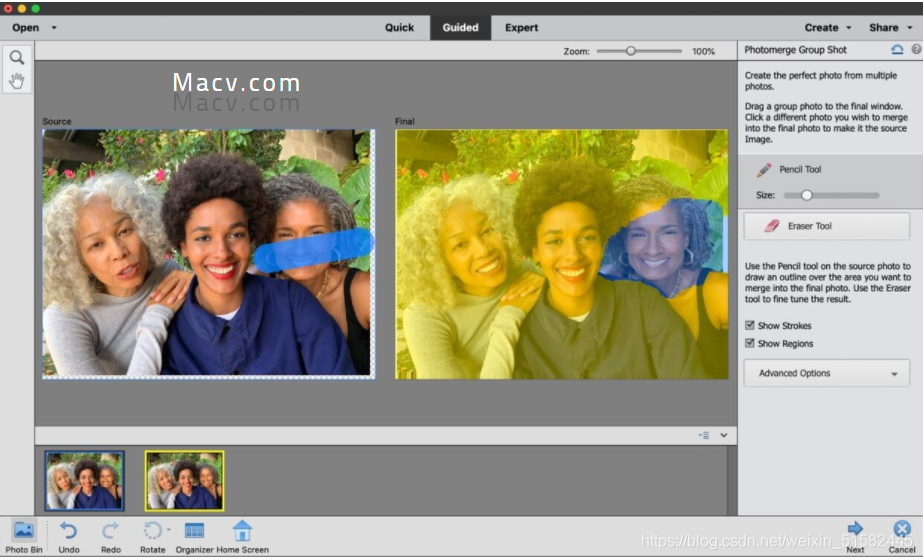Click the Share button

(x=884, y=28)
